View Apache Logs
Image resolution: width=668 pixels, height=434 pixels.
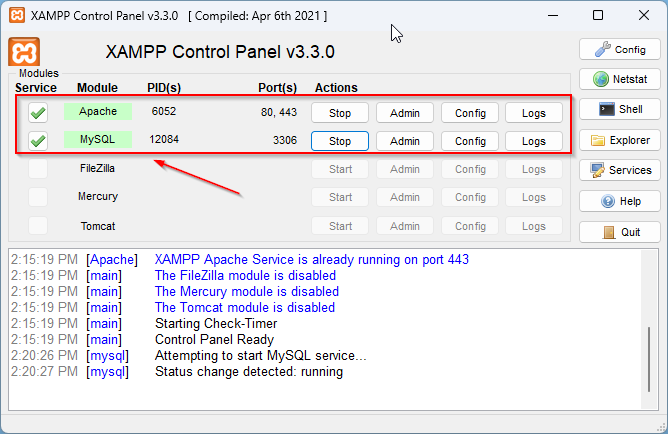tap(534, 113)
